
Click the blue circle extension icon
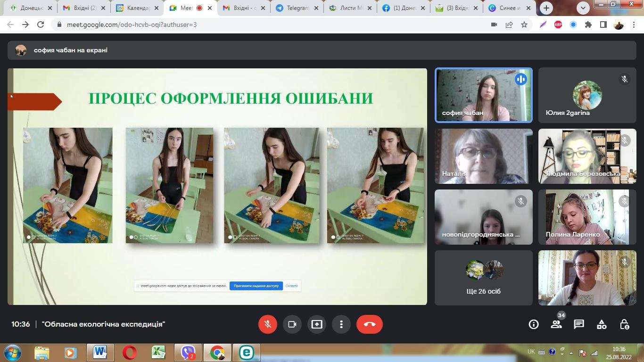coord(573,25)
